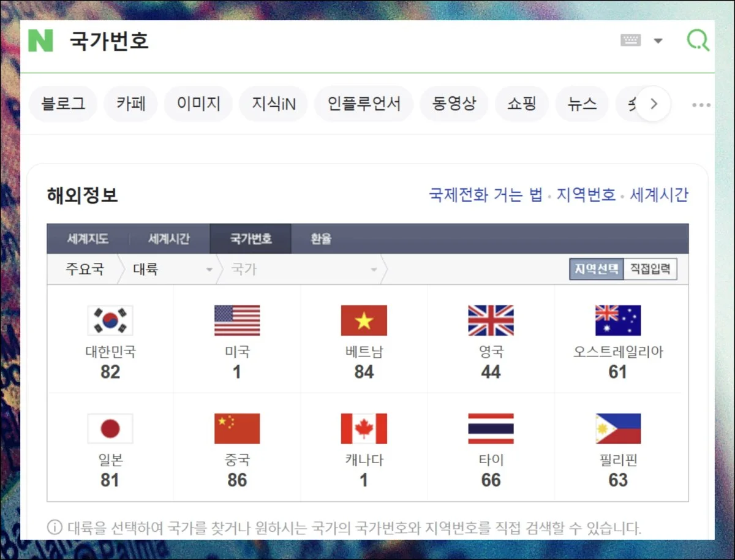735x560 pixels.
Task: Open the 국가 country dropdown
Action: (303, 269)
